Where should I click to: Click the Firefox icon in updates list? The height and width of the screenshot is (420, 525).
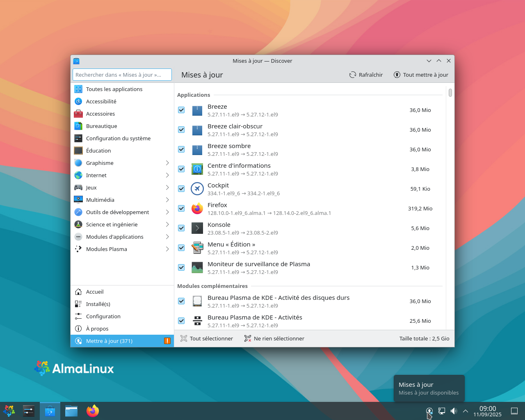(197, 209)
